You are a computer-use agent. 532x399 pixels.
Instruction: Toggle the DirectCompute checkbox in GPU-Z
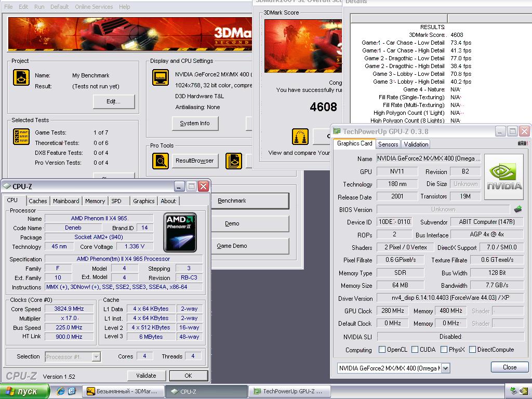coord(472,350)
